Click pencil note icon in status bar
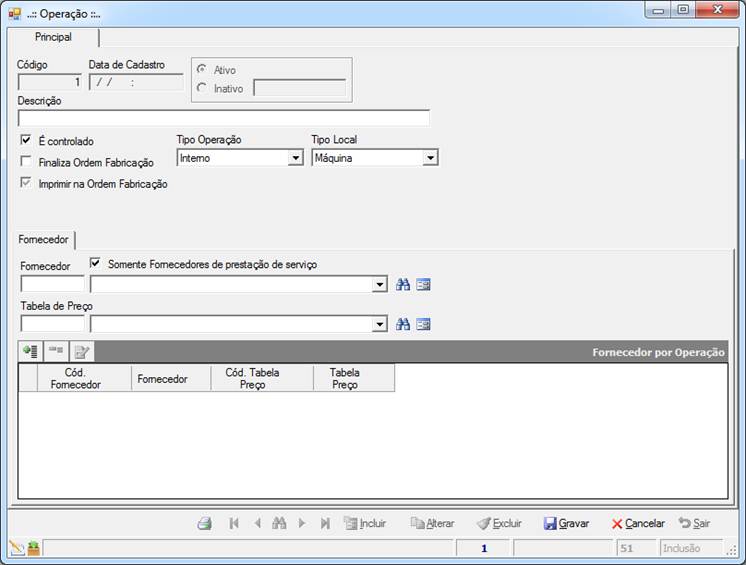 [x=17, y=548]
